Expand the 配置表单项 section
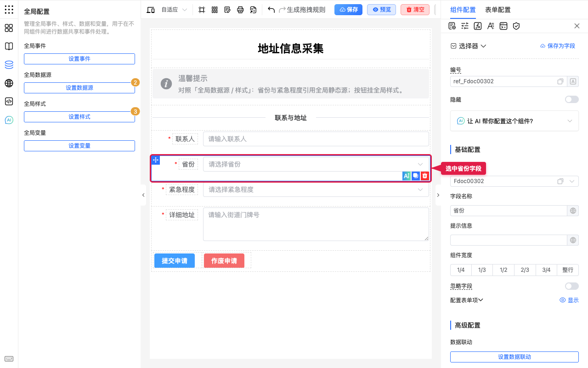Viewport: 588px width, 368px height. (x=467, y=300)
